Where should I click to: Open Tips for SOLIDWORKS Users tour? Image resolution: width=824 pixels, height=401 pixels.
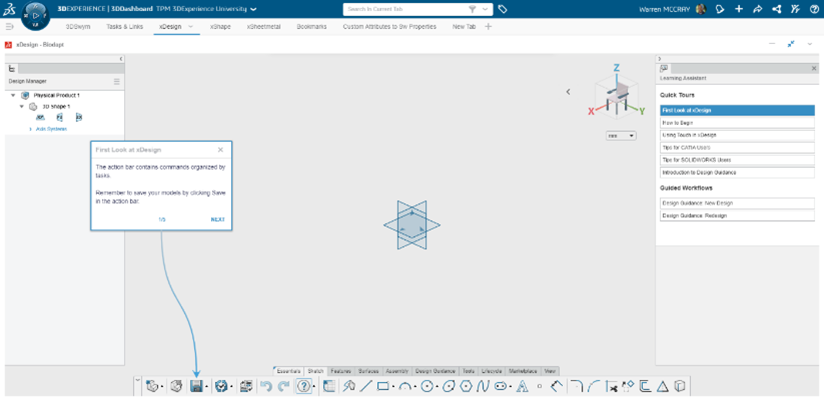737,160
